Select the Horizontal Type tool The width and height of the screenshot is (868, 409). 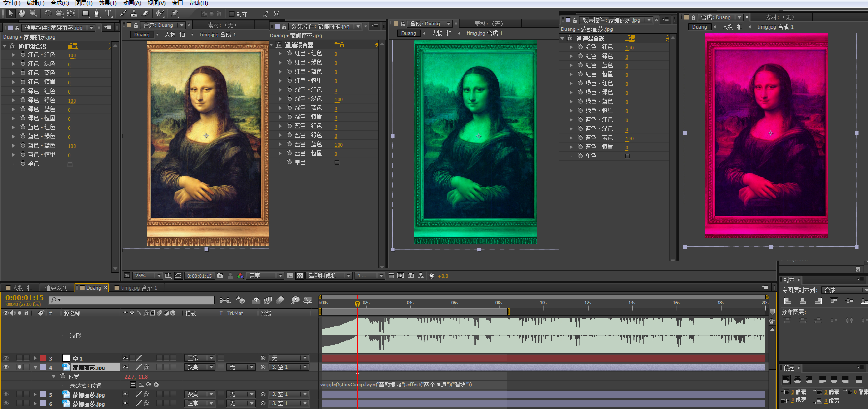click(108, 14)
